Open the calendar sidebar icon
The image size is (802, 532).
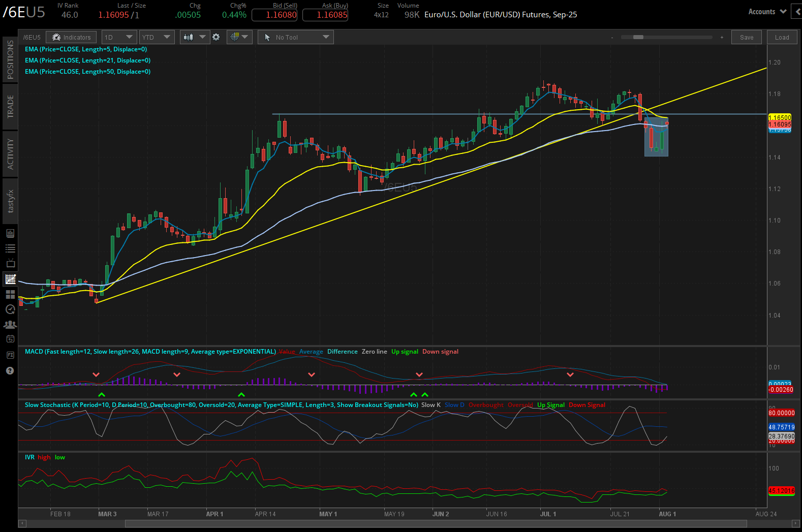pyautogui.click(x=10, y=339)
